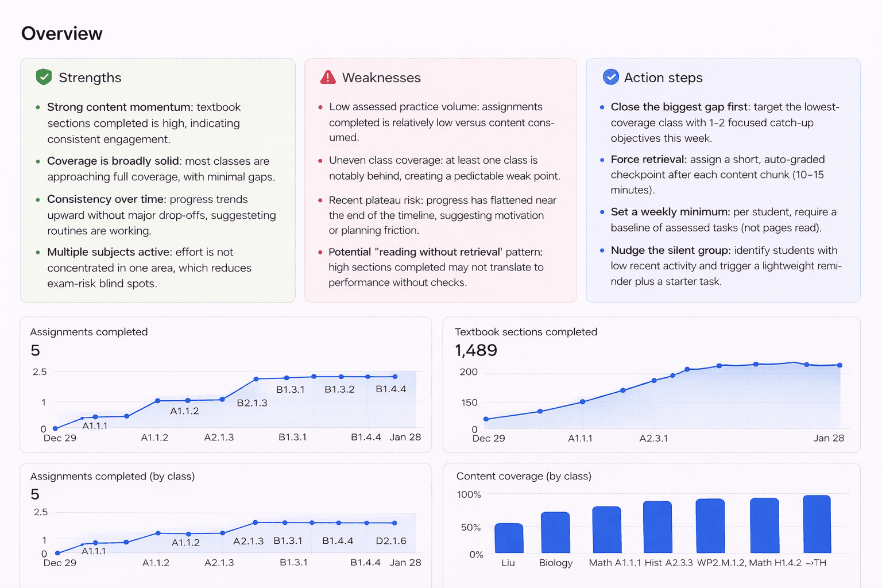Image resolution: width=882 pixels, height=588 pixels.
Task: Click the red warning triangle beside Weaknesses
Action: (328, 77)
